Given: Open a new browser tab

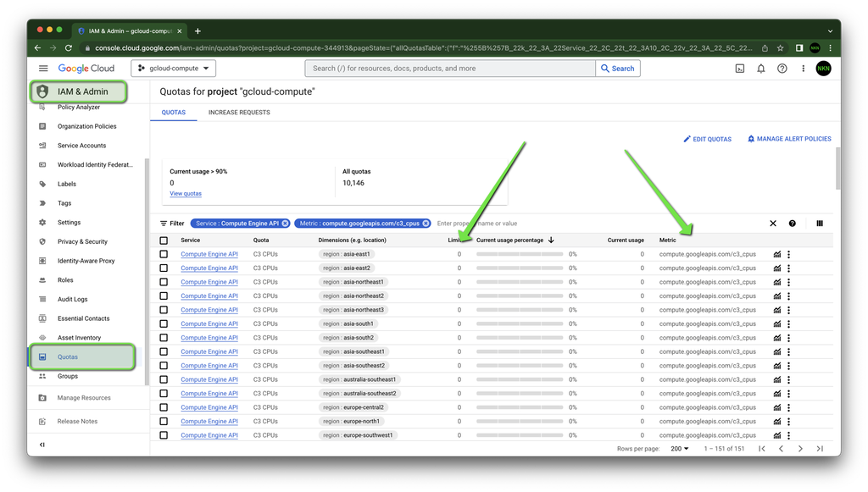Looking at the screenshot, I should [x=198, y=31].
